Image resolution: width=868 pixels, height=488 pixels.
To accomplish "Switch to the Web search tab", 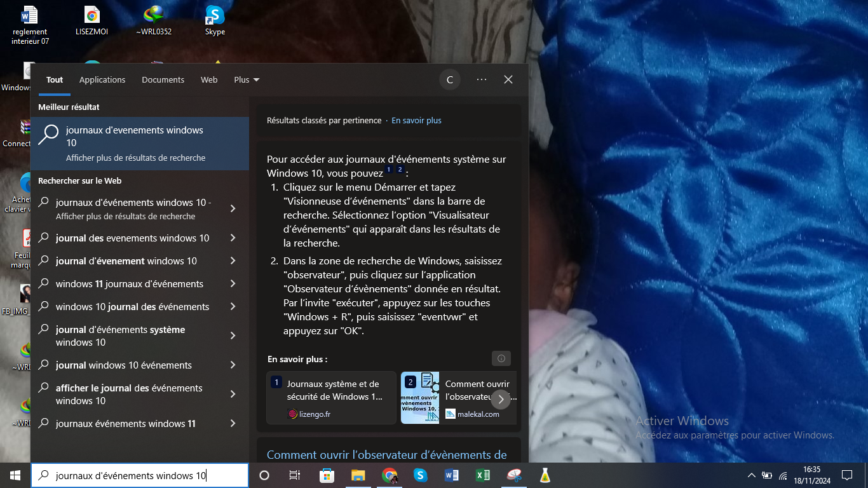I will (209, 79).
